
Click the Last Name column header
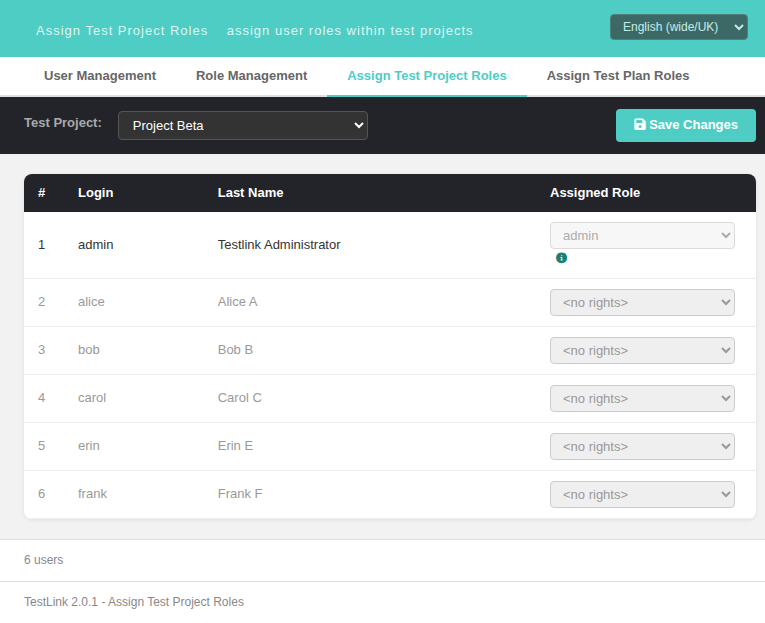coord(250,193)
